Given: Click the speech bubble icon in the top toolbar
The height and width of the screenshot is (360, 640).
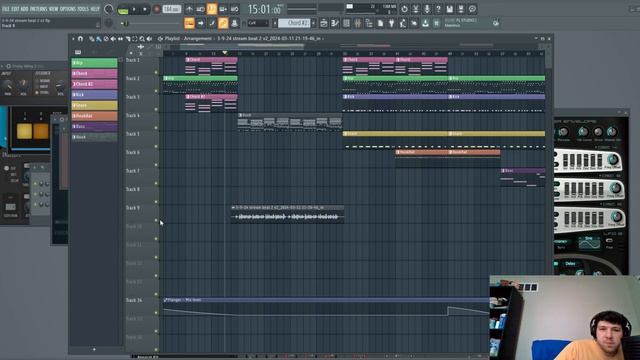Looking at the screenshot, I should coord(472,9).
